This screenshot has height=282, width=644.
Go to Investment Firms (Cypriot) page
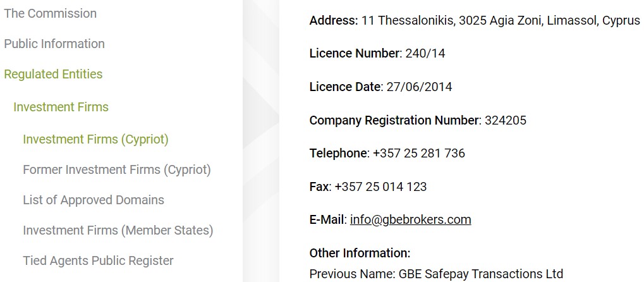pyautogui.click(x=95, y=139)
